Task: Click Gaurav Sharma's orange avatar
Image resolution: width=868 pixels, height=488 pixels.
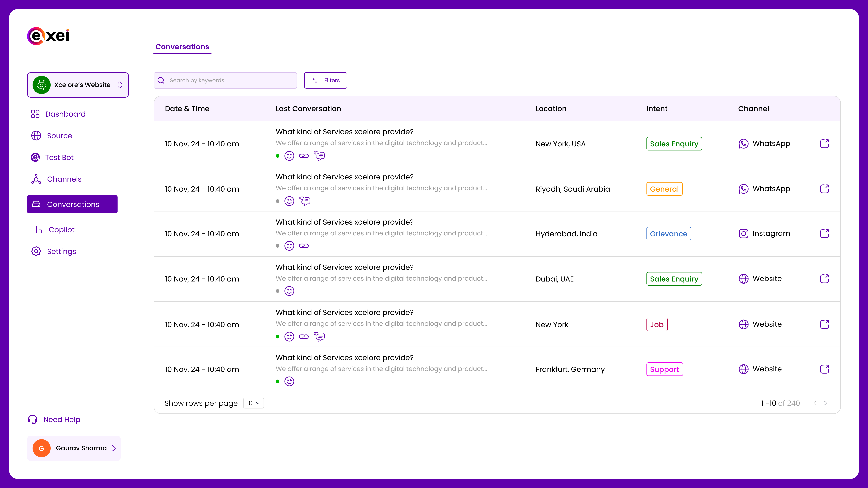Action: click(x=41, y=448)
